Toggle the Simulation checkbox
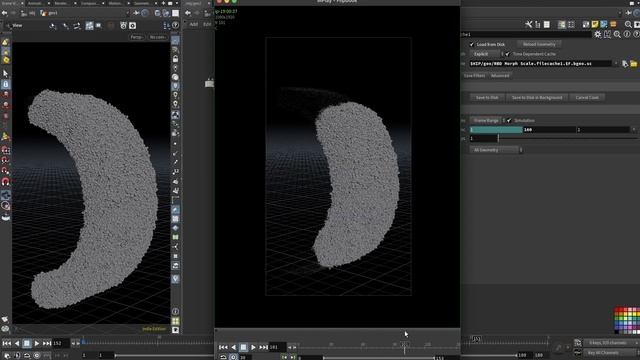The height and width of the screenshot is (360, 640). (509, 120)
